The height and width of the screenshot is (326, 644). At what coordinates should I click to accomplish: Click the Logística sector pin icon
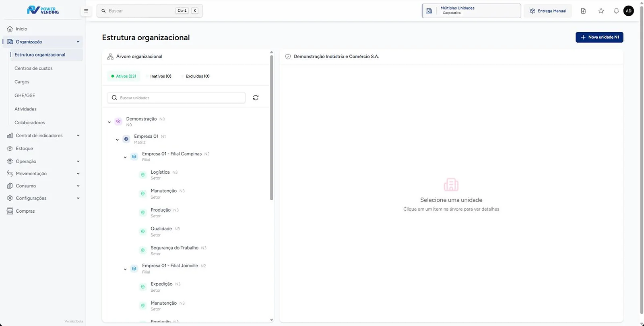click(x=142, y=174)
